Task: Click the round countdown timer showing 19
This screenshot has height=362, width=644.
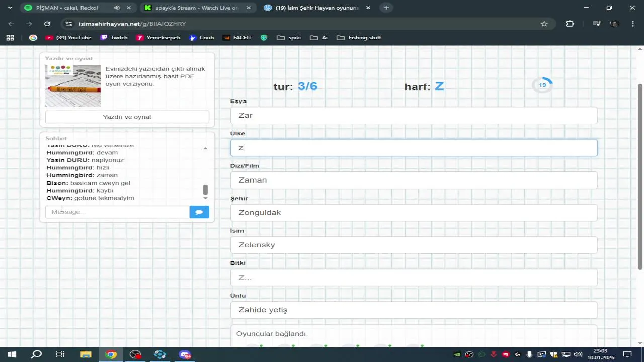Action: (x=542, y=85)
